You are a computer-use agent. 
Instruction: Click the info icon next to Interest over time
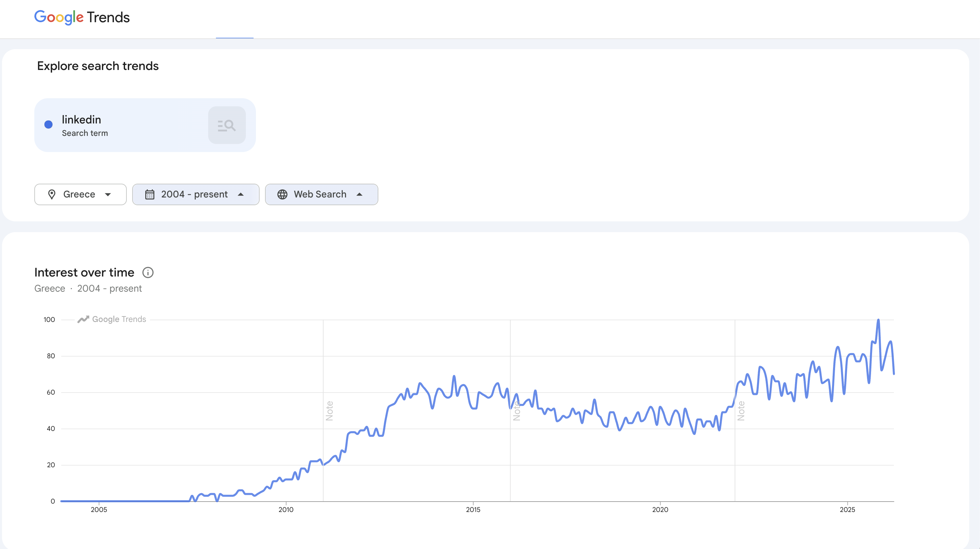point(148,272)
